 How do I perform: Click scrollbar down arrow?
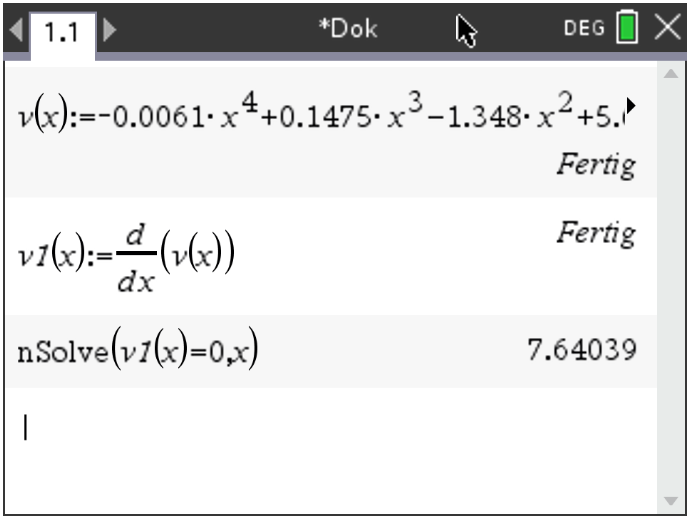click(x=671, y=501)
